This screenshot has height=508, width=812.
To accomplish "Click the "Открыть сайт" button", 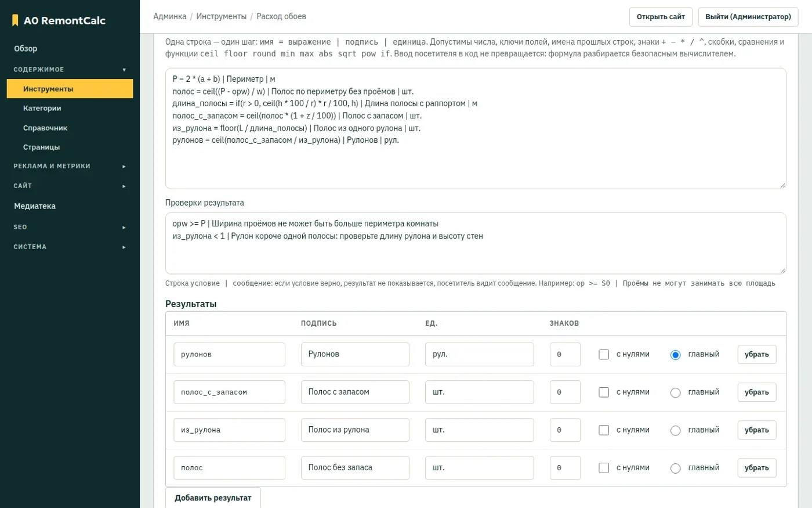I will (661, 17).
